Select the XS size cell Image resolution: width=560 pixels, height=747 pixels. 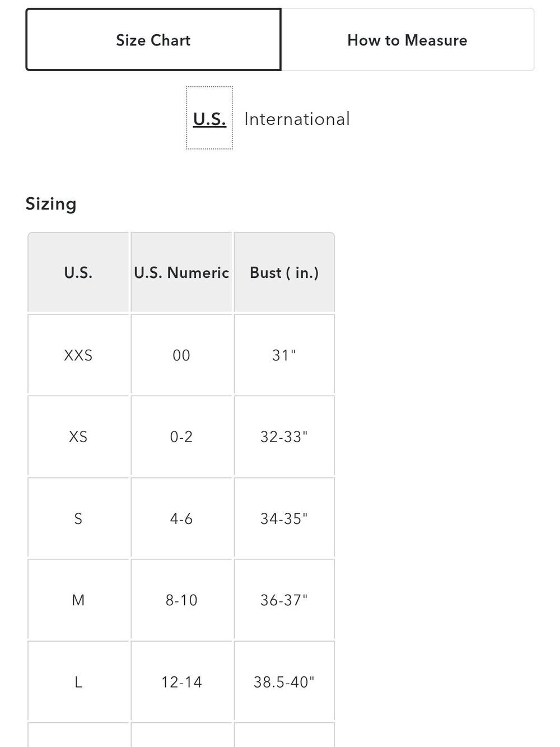pos(78,437)
